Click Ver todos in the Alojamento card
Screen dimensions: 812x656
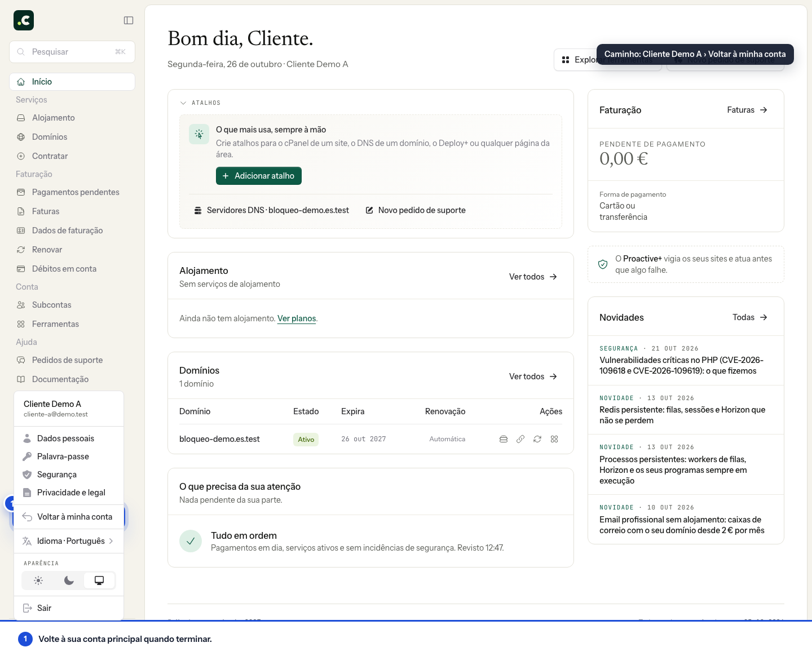[533, 277]
